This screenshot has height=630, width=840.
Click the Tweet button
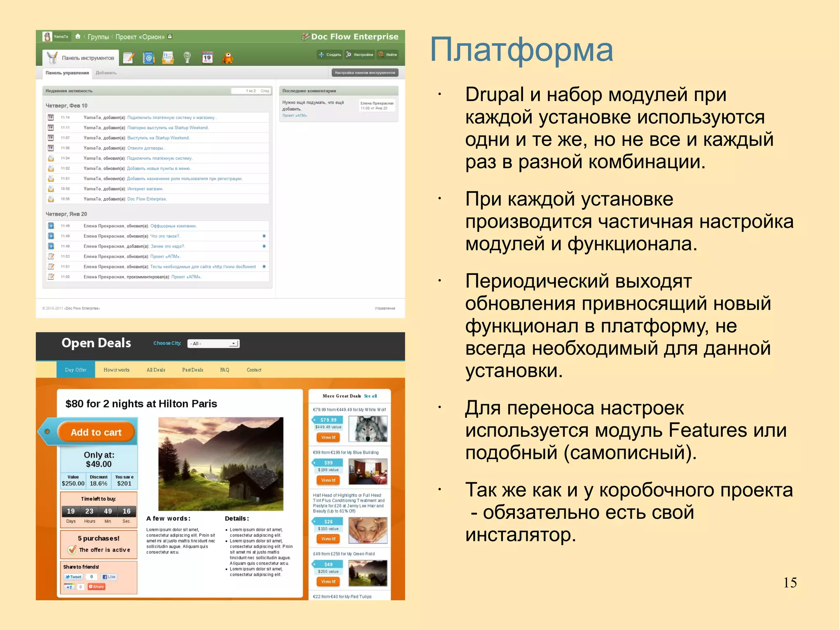(x=73, y=577)
